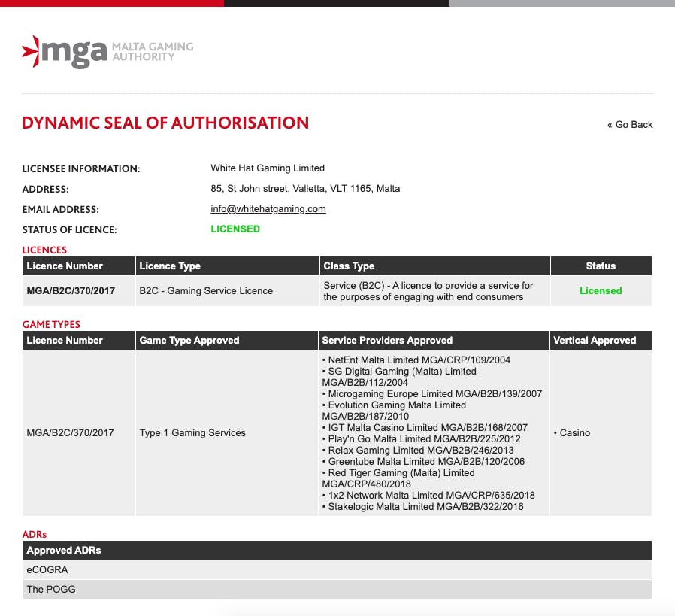Select the DYNAMIC SEAL OF AUTHORISATION heading
The height and width of the screenshot is (616, 675).
tap(165, 123)
